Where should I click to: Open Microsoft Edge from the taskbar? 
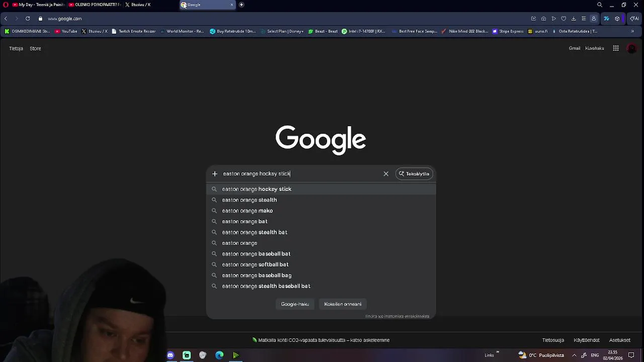(x=219, y=355)
